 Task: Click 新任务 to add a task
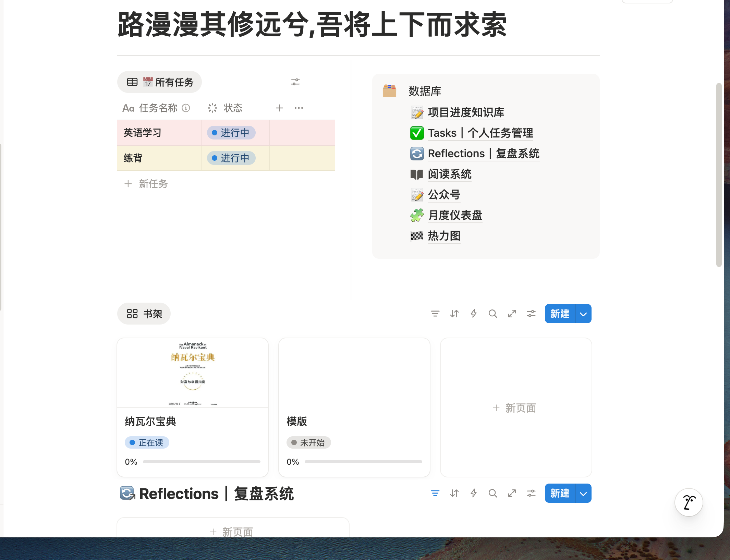click(x=153, y=184)
